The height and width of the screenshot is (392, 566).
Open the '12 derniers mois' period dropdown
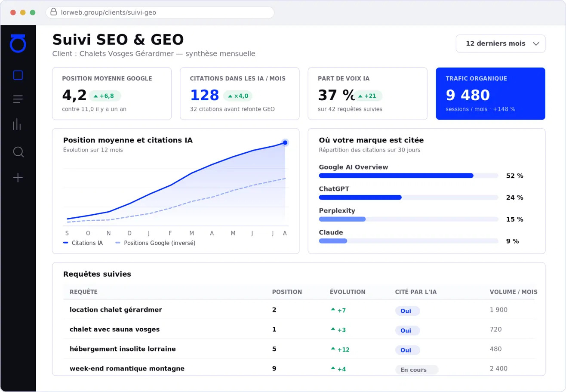tap(501, 43)
